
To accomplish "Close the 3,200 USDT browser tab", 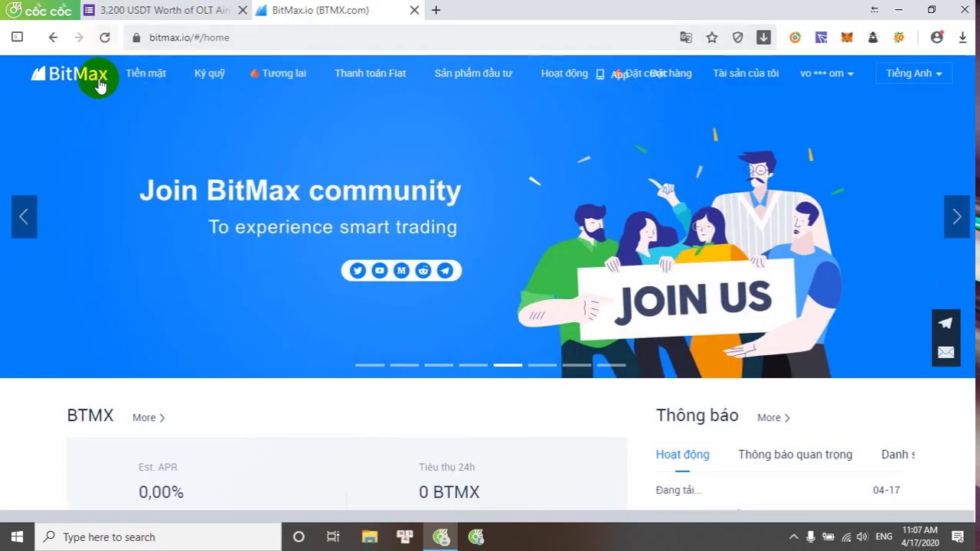I will pos(242,10).
